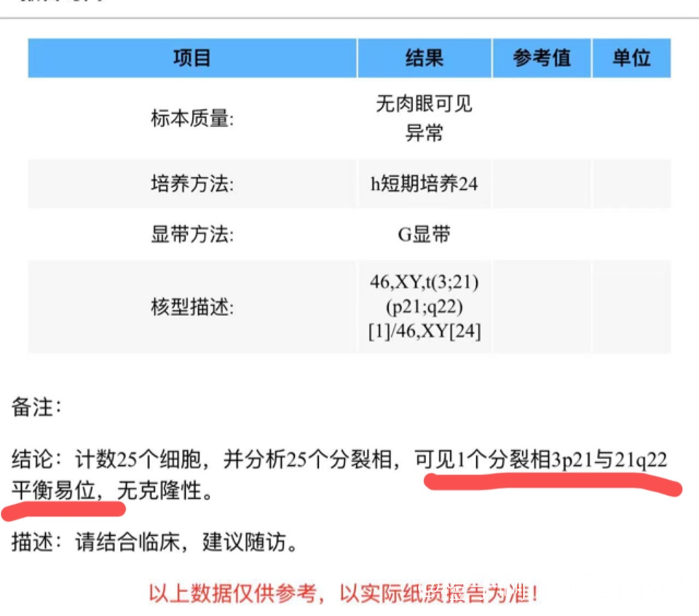Viewport: 699px width, 616px height.
Task: Click the 备注: label
Action: pos(36,407)
